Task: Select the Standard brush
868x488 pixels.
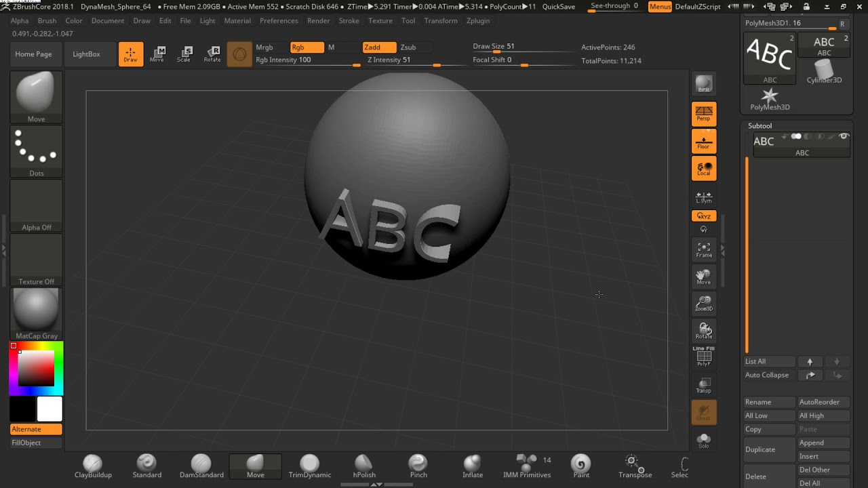Action: tap(147, 466)
